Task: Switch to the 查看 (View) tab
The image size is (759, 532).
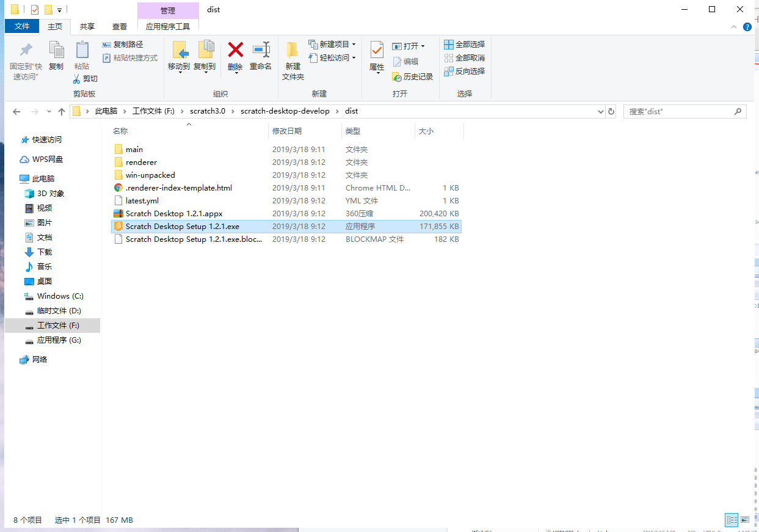Action: 119,26
